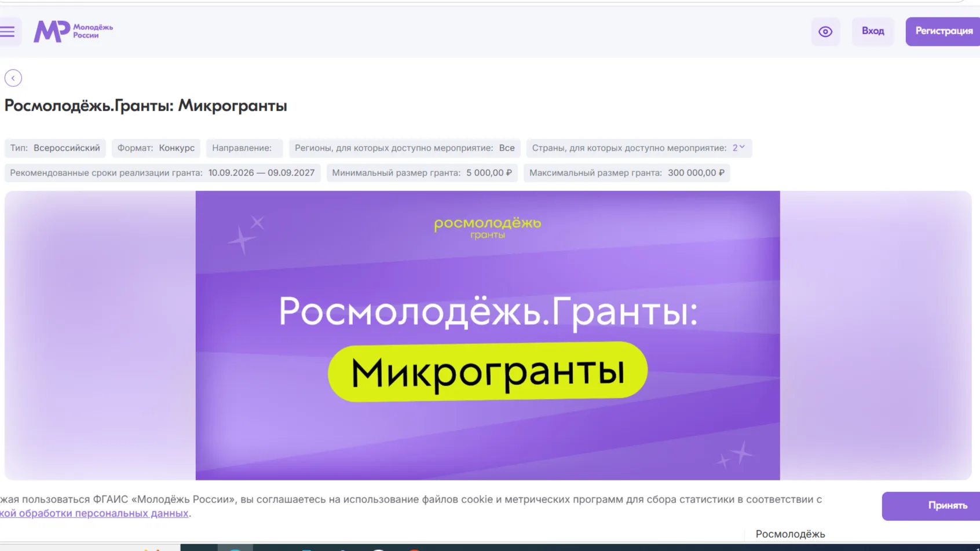This screenshot has height=551, width=980.
Task: Click the Молодёжь России logo
Action: [73, 31]
